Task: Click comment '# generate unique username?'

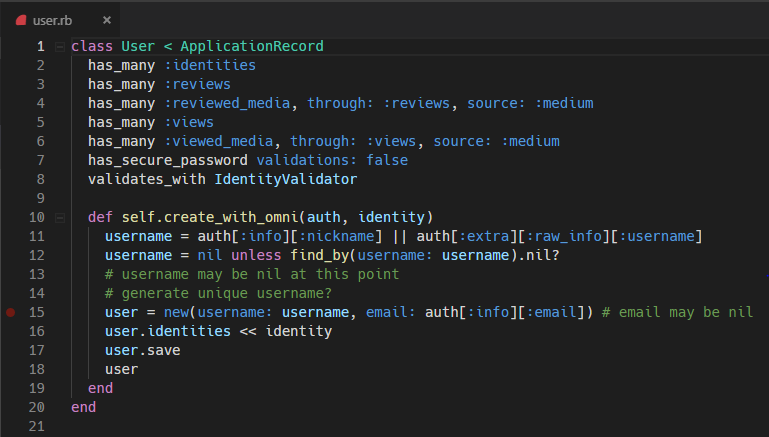Action: pos(218,293)
